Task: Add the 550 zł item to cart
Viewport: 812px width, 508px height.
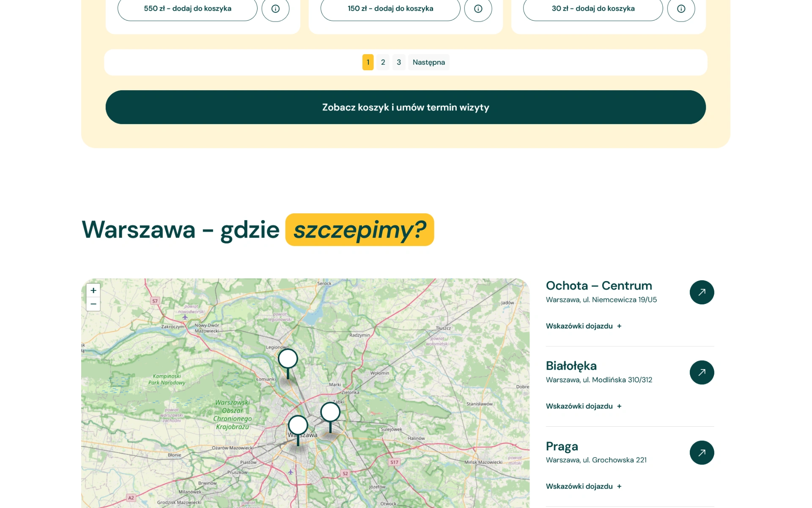Action: tap(187, 8)
